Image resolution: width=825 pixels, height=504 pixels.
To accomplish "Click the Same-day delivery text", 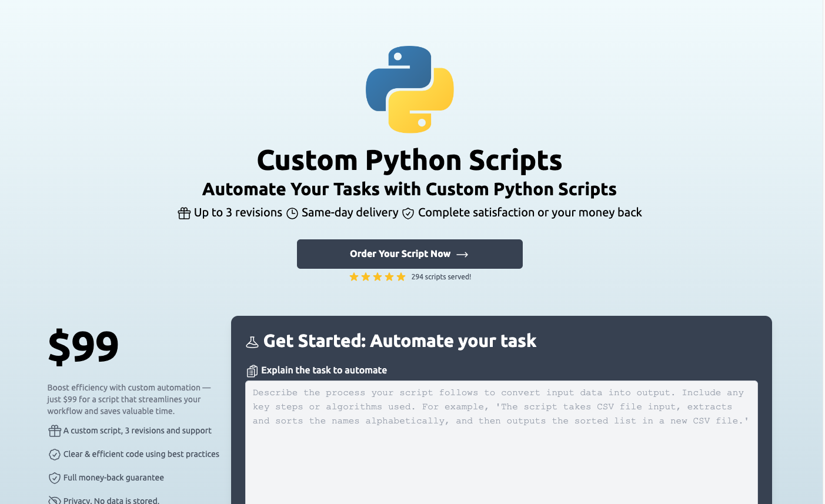I will pyautogui.click(x=350, y=212).
